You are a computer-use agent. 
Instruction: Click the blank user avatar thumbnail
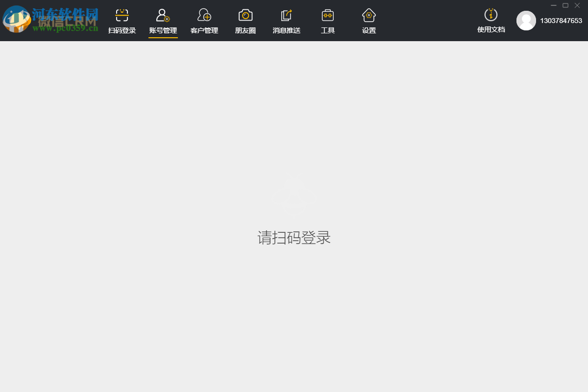[526, 21]
